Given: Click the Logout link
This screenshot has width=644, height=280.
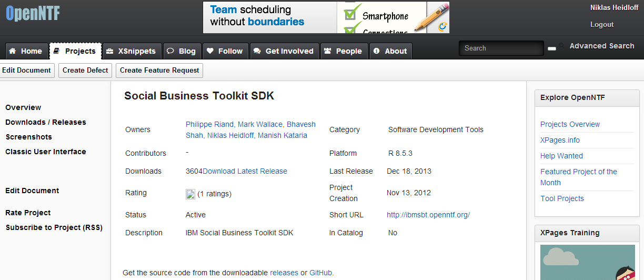Looking at the screenshot, I should tap(602, 24).
